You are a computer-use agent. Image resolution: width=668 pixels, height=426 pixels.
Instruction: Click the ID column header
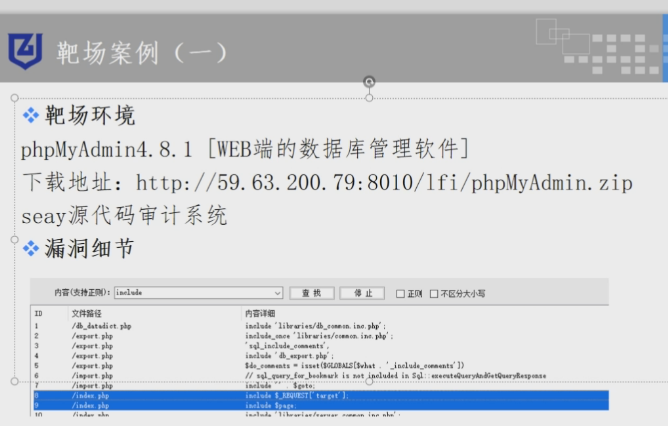(x=38, y=314)
